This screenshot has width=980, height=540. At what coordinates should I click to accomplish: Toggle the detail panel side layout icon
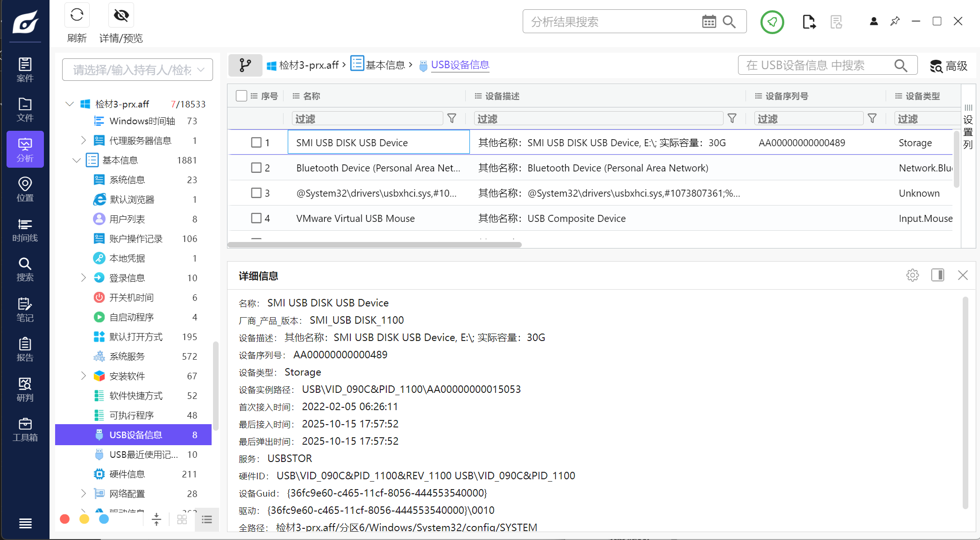coord(937,275)
